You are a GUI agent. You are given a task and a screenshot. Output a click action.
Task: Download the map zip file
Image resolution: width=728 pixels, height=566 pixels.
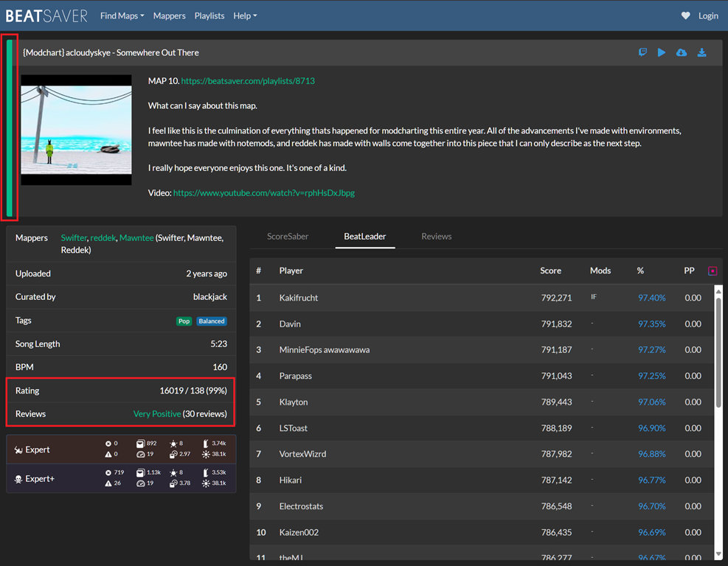point(701,52)
